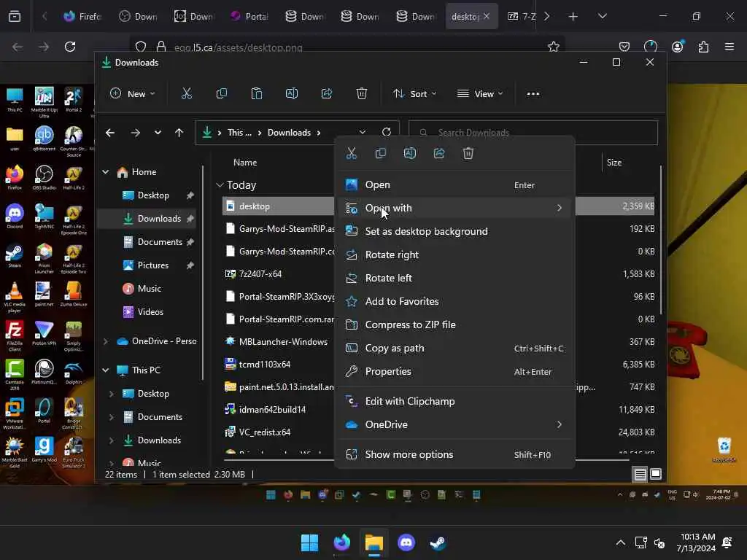The height and width of the screenshot is (560, 747).
Task: Open Steam from the taskbar
Action: click(438, 542)
